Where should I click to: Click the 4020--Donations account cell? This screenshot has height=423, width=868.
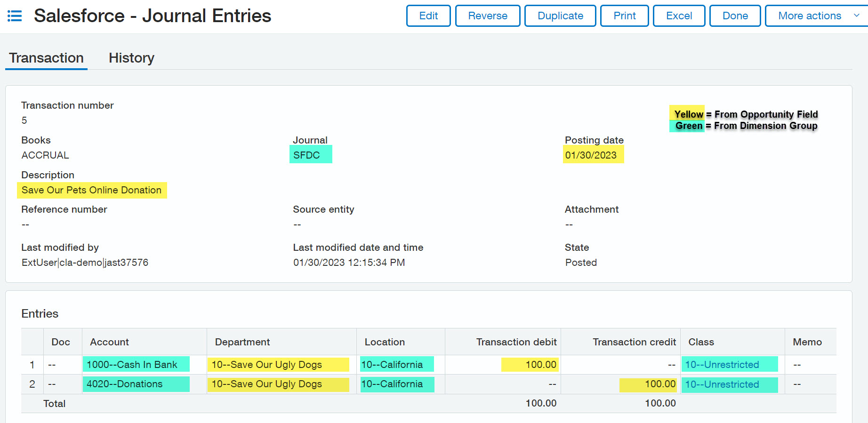tap(124, 384)
